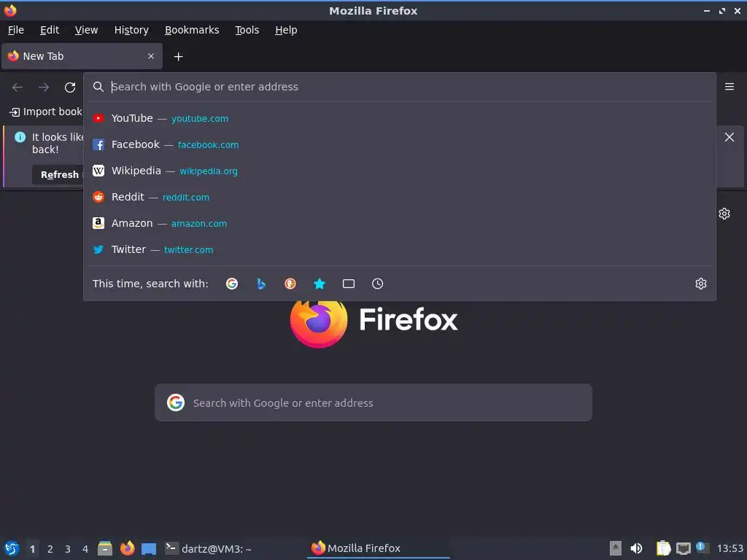747x560 pixels.
Task: Search in bookmarks via star icon
Action: [320, 284]
